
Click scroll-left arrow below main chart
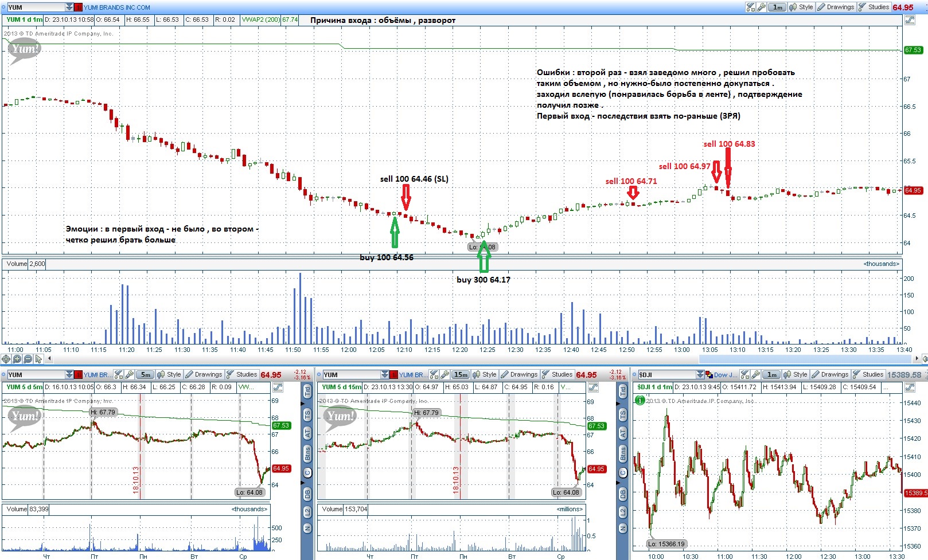tap(49, 359)
